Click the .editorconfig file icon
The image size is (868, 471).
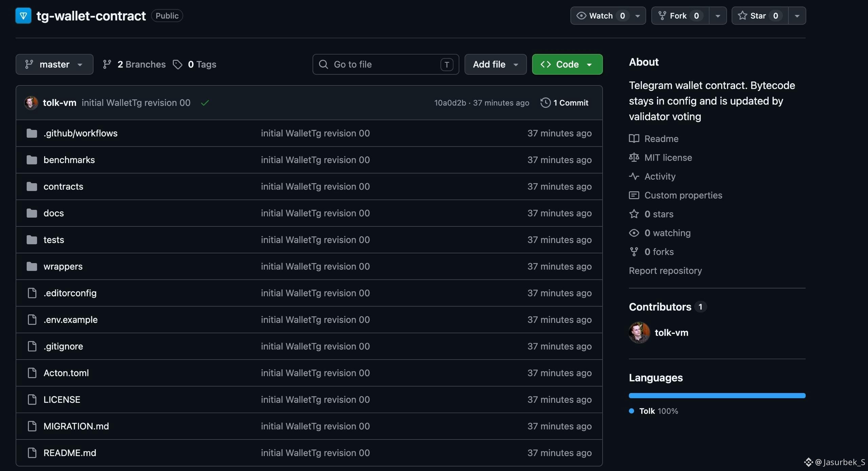(x=32, y=293)
